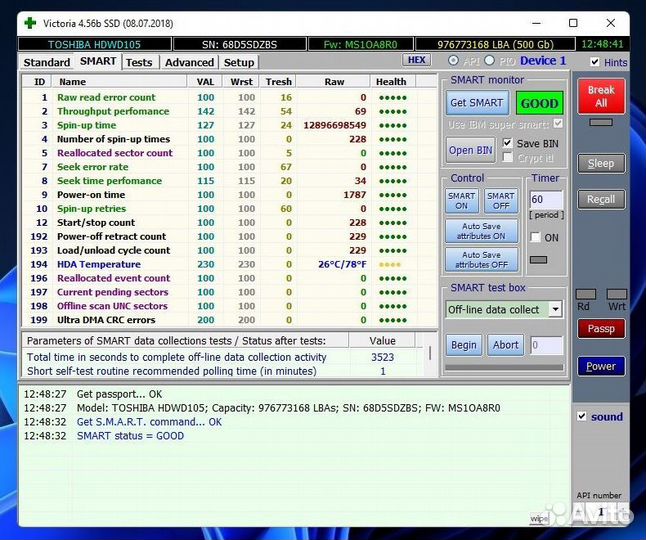Turn SMART OFF in Control panel

coord(500,201)
